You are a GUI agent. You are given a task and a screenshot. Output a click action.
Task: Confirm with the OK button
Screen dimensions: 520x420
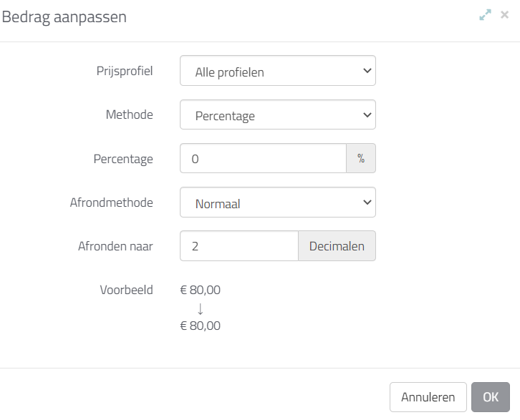point(491,397)
